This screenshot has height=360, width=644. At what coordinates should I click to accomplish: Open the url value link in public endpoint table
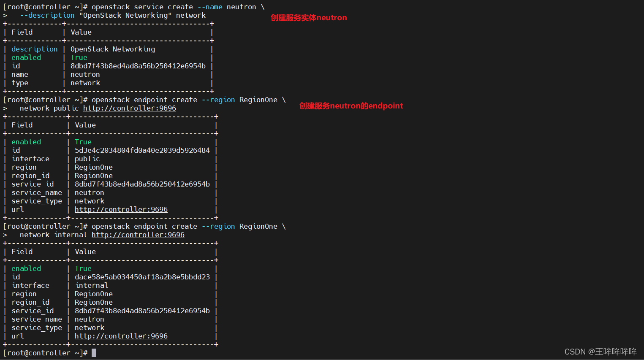click(x=121, y=209)
